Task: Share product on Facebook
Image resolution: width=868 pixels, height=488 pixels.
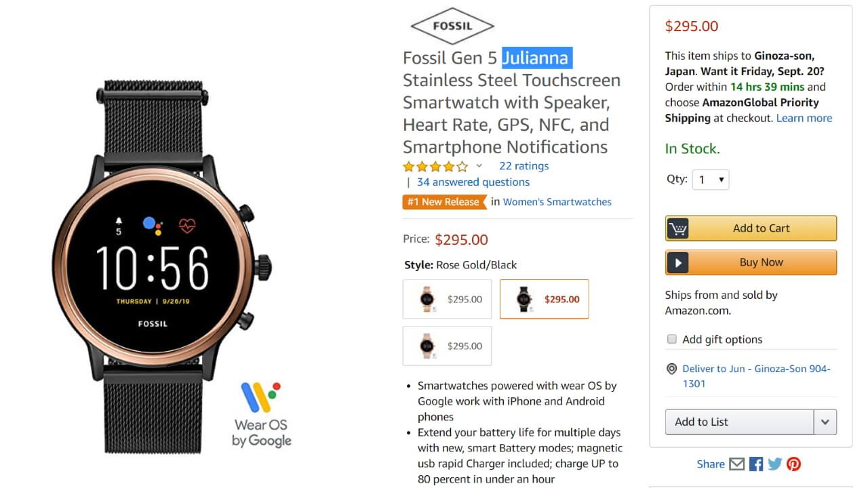Action: 756,464
